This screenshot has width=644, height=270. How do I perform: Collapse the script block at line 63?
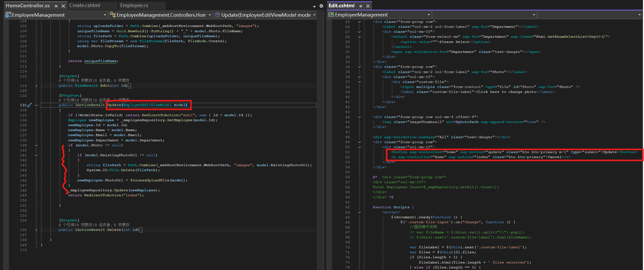coord(359,212)
